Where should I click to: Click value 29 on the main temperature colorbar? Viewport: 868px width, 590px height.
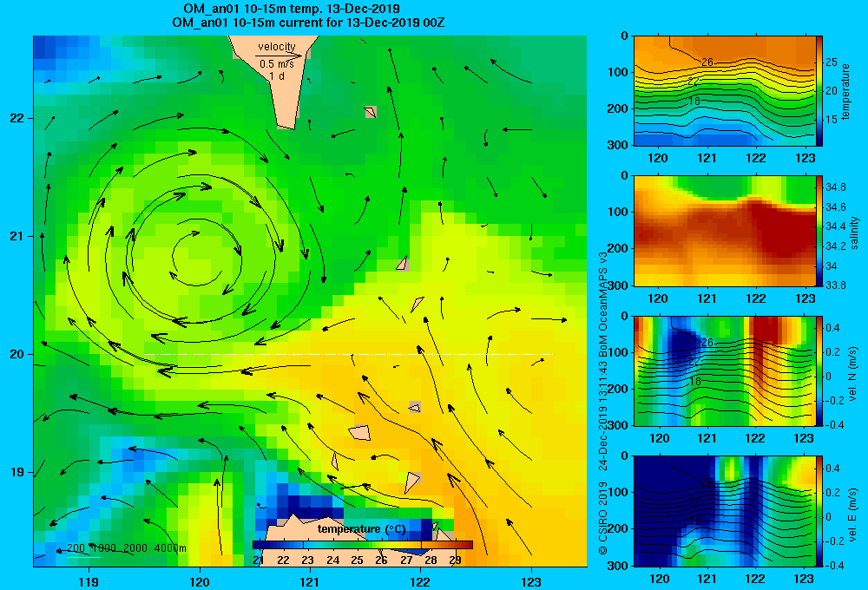click(x=455, y=560)
